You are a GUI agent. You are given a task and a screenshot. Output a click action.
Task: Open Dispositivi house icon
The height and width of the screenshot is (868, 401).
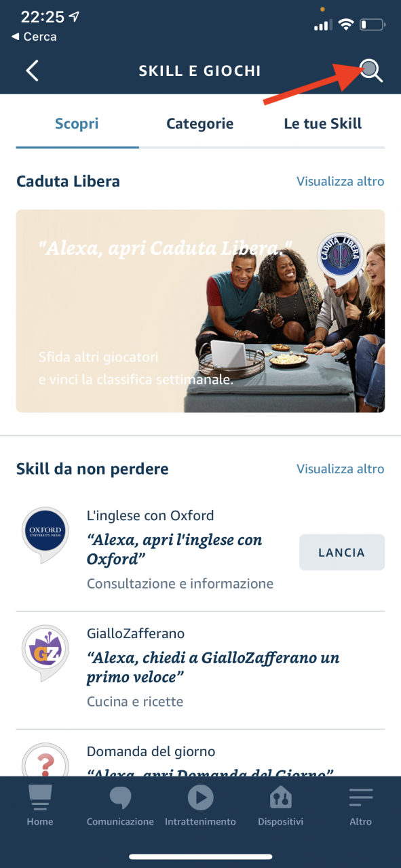tap(280, 797)
